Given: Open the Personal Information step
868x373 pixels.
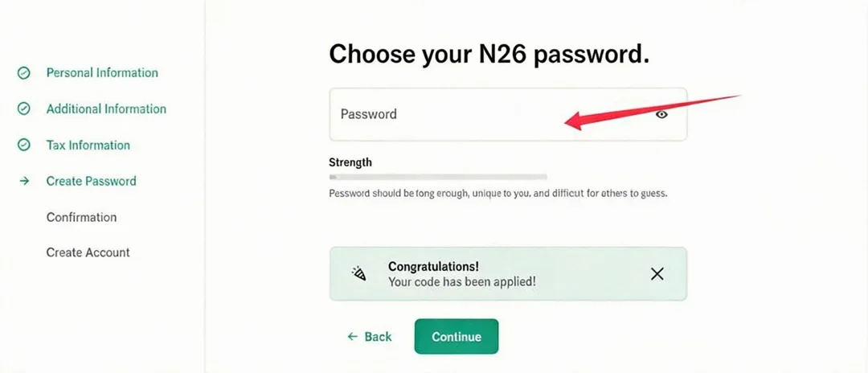Looking at the screenshot, I should pos(102,73).
